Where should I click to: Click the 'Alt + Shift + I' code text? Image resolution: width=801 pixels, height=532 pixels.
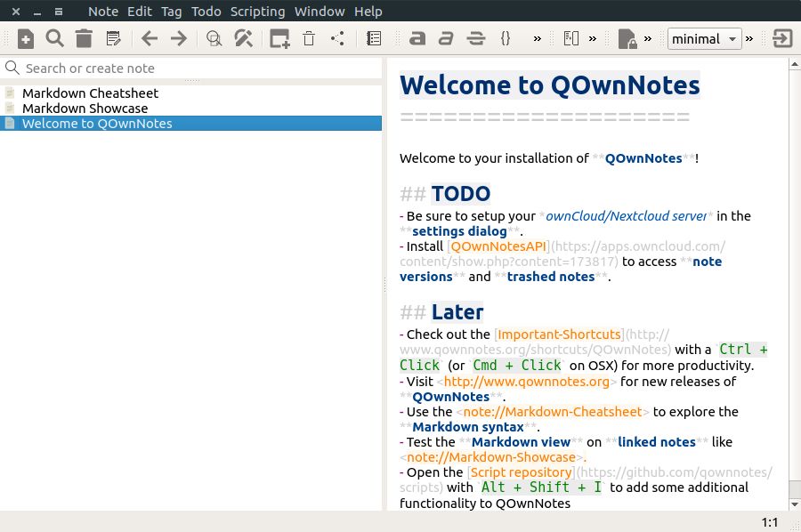pyautogui.click(x=541, y=488)
